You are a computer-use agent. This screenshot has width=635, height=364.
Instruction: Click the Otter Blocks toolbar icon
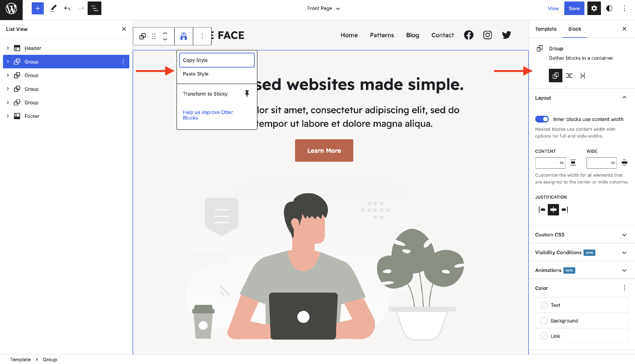pyautogui.click(x=184, y=36)
